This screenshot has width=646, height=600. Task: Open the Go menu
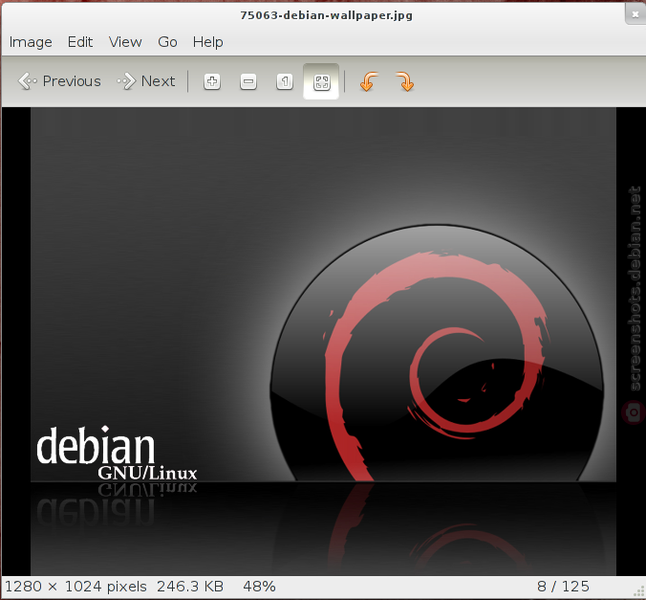[167, 42]
